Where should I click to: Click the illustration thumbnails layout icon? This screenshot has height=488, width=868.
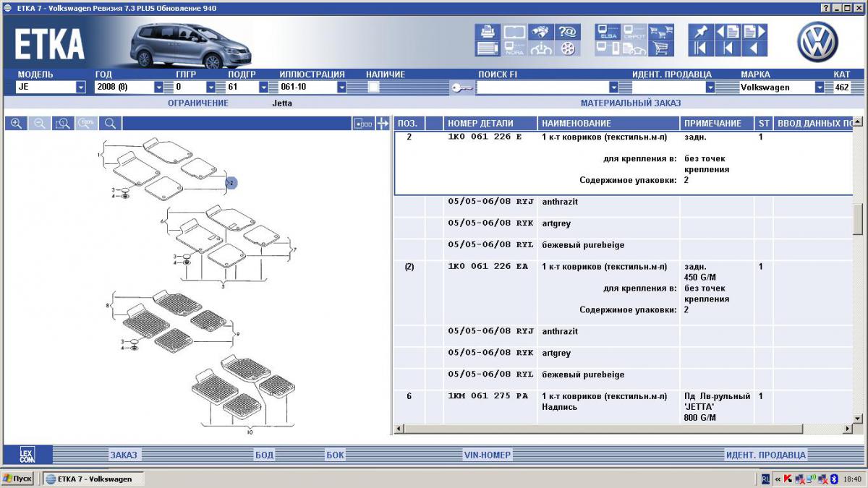(x=363, y=124)
